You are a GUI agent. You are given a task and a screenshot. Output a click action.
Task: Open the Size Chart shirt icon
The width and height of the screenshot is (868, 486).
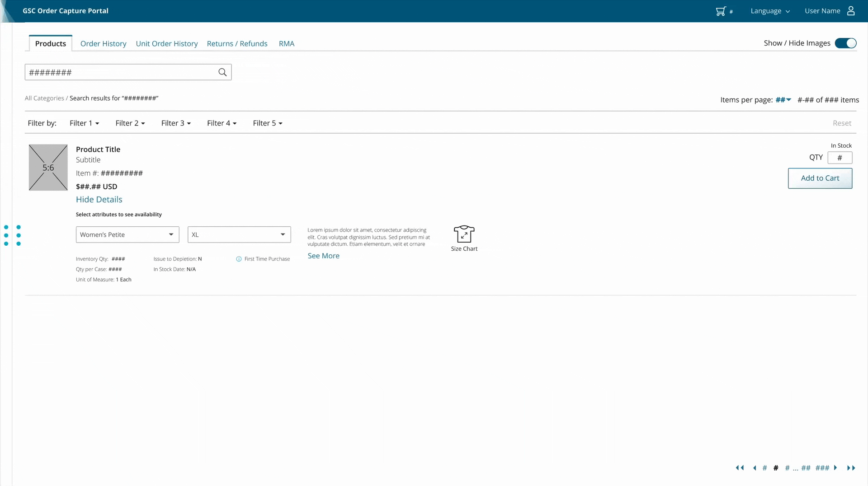(x=464, y=234)
